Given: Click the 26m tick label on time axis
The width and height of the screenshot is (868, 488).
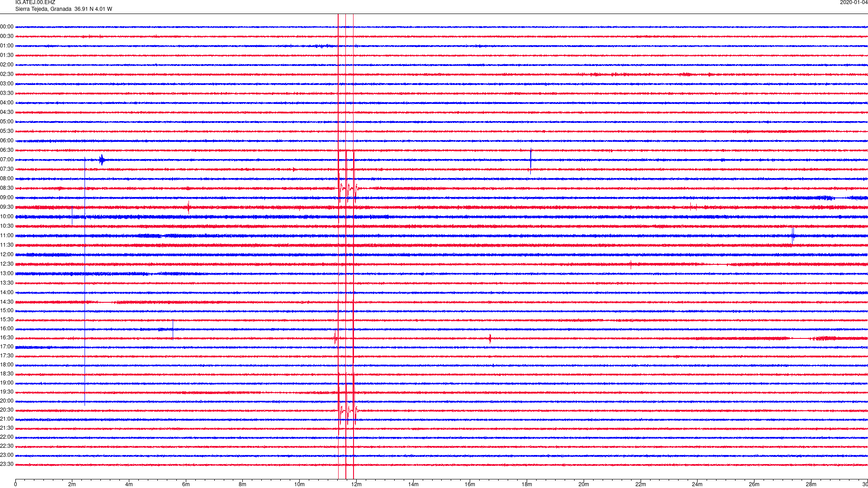Looking at the screenshot, I should coord(754,484).
